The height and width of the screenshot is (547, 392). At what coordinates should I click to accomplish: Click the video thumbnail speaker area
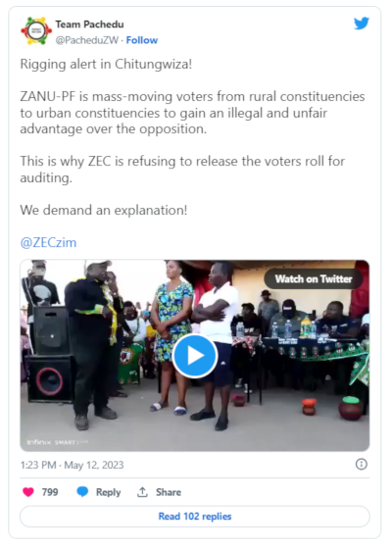51,355
